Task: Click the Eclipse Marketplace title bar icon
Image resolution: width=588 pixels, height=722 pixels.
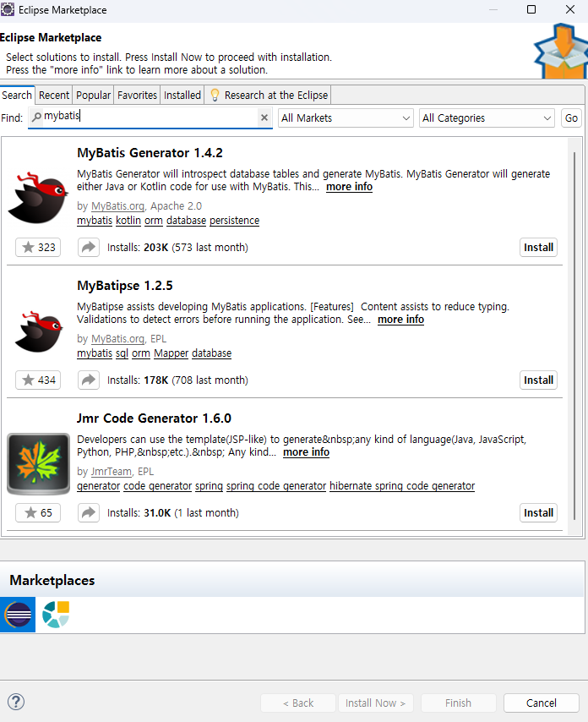Action: 8,9
